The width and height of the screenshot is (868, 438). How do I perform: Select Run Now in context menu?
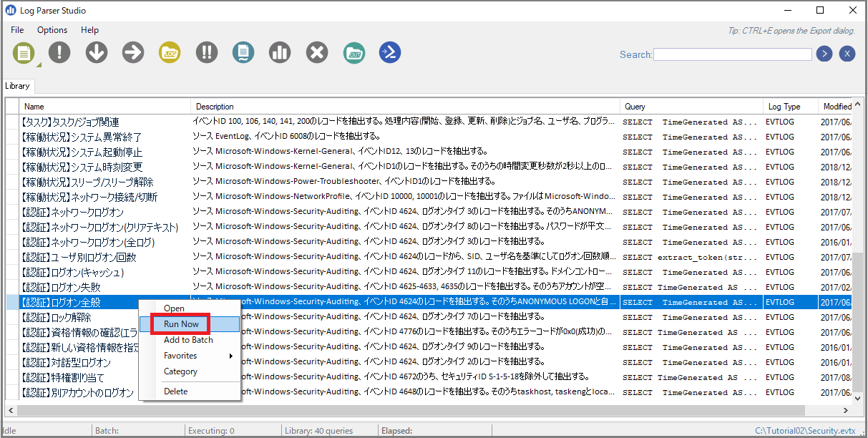(181, 324)
